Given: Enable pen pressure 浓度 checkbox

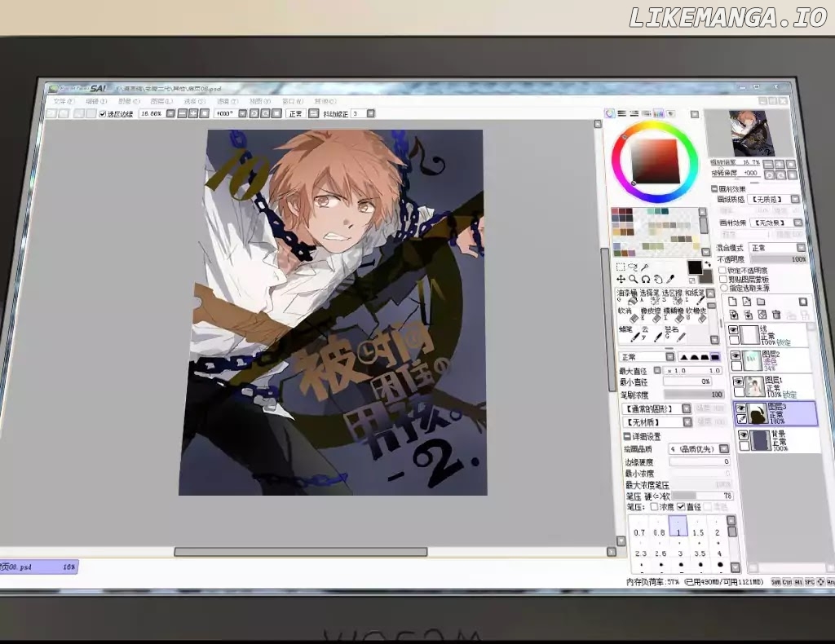Looking at the screenshot, I should click(654, 507).
